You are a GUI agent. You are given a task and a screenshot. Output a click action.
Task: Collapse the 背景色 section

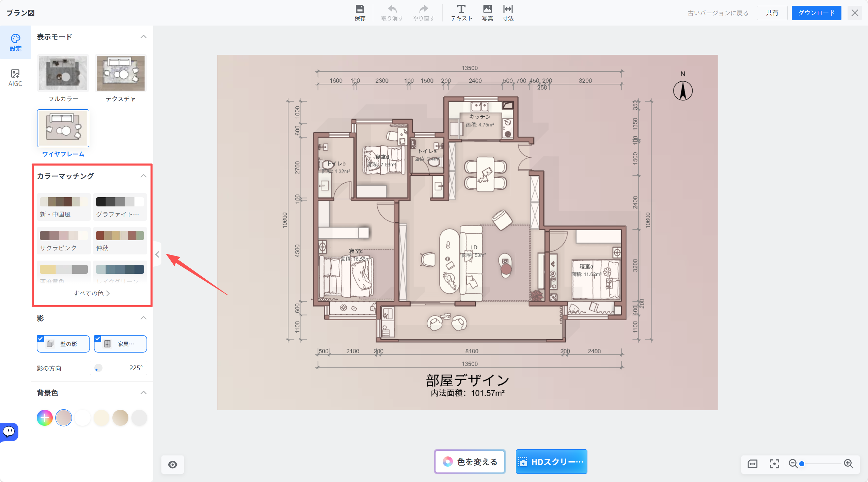click(143, 393)
